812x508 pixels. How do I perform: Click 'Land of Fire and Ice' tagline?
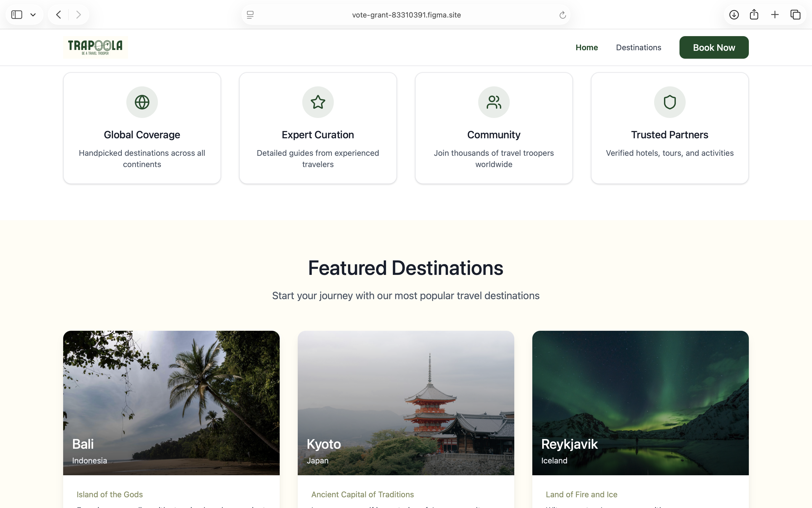point(581,494)
